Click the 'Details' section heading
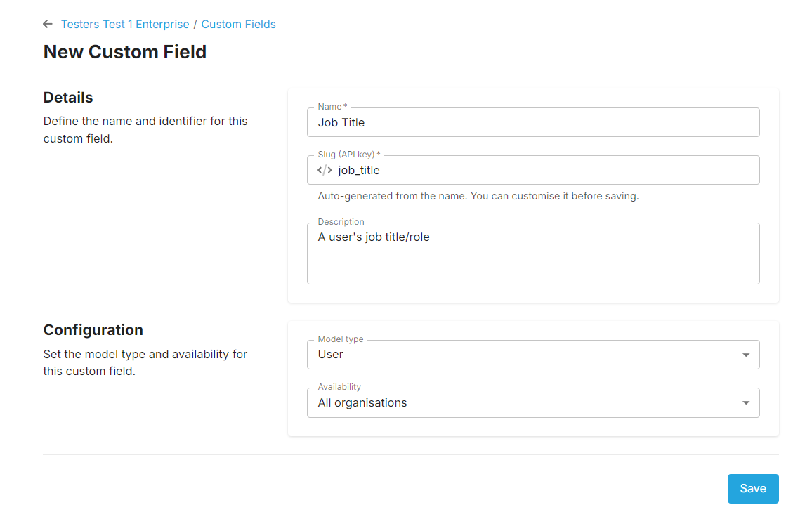The image size is (812, 512). coord(68,98)
